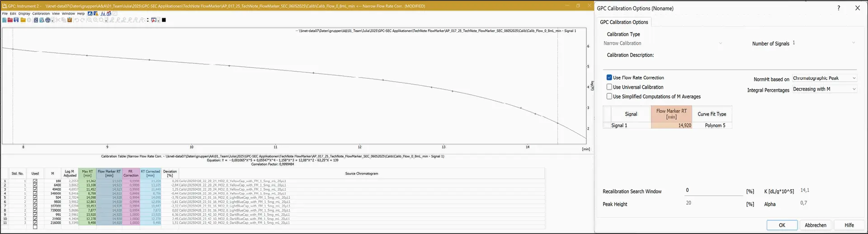Click the Redo arrow icon
This screenshot has height=234, width=868.
(x=83, y=20)
